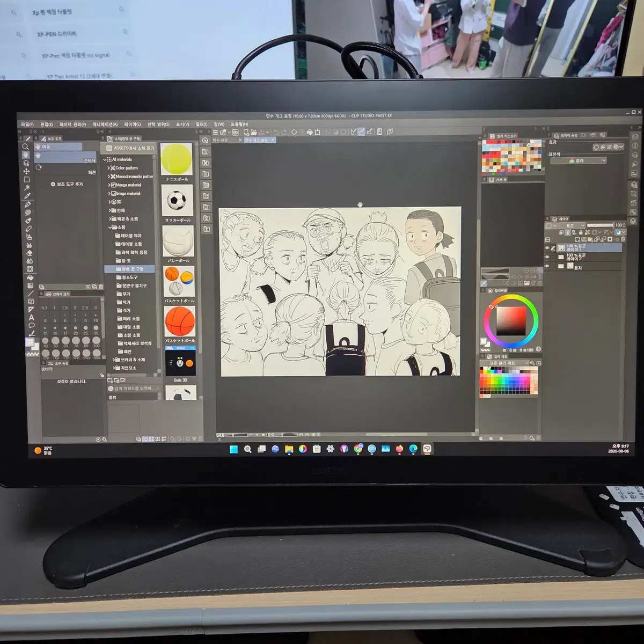
Task: Open the 레이어(L) menu
Action: pos(132,125)
